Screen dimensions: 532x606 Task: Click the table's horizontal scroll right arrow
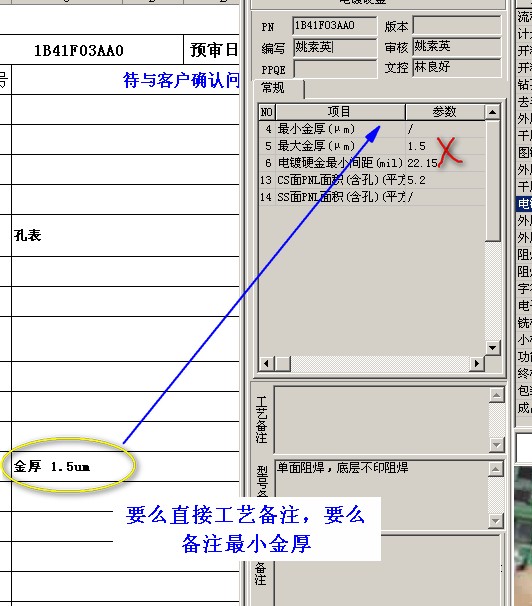(477, 364)
